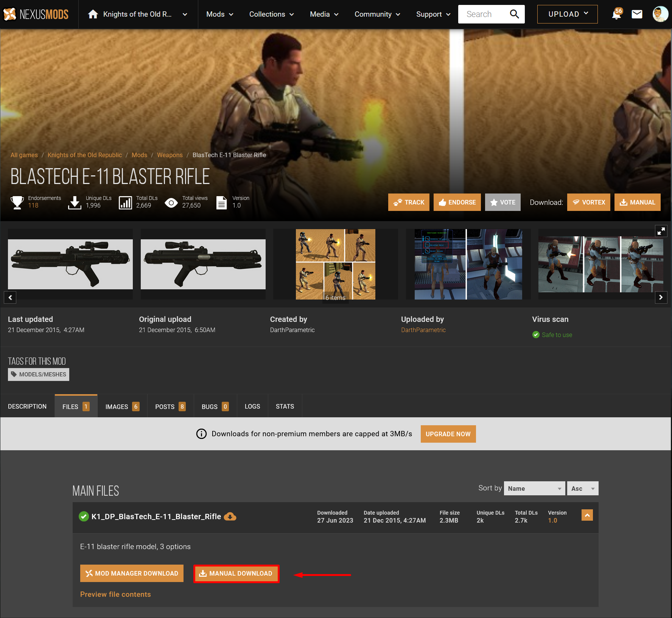Click the Endorsements trophy icon
This screenshot has height=618, width=672.
click(17, 202)
